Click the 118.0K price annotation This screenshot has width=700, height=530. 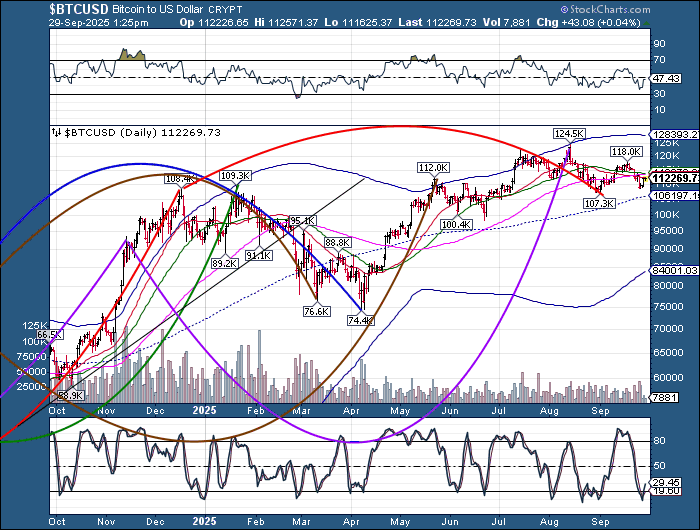[x=627, y=151]
